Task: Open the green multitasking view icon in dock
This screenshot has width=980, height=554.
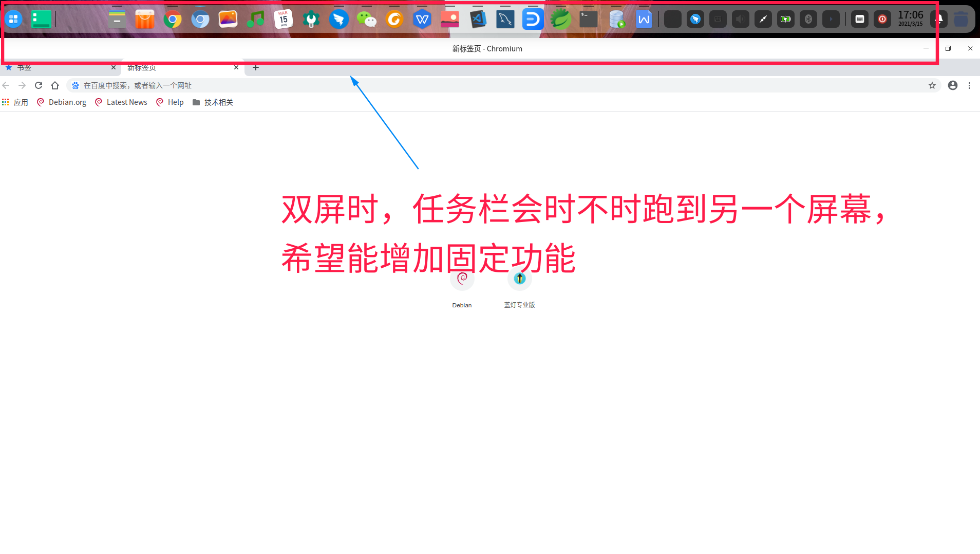Action: [x=41, y=20]
